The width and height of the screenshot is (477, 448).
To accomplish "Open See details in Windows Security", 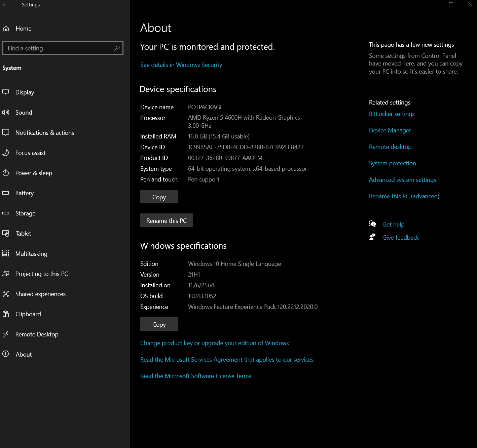I will tap(181, 65).
